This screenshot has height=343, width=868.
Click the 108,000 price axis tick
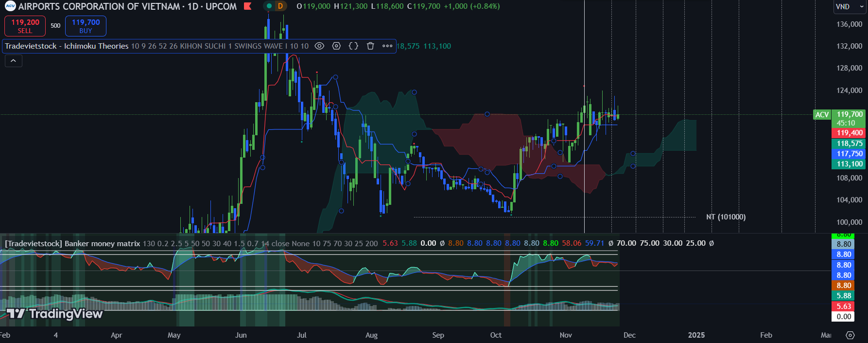[x=849, y=178]
